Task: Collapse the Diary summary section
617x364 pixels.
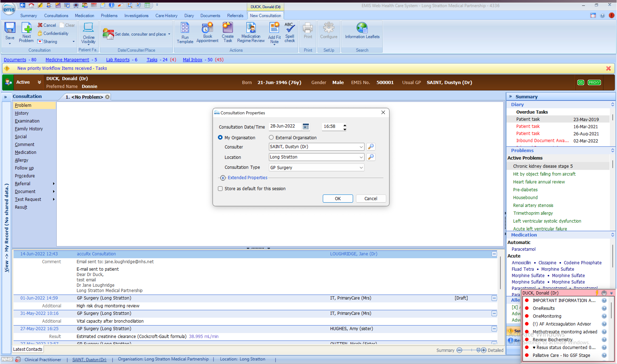Action: pyautogui.click(x=612, y=105)
